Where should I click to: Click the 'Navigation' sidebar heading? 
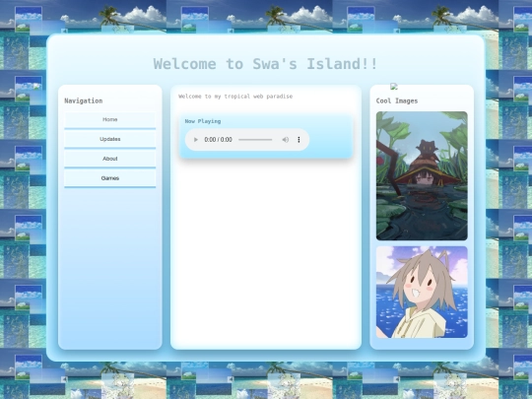click(x=84, y=100)
